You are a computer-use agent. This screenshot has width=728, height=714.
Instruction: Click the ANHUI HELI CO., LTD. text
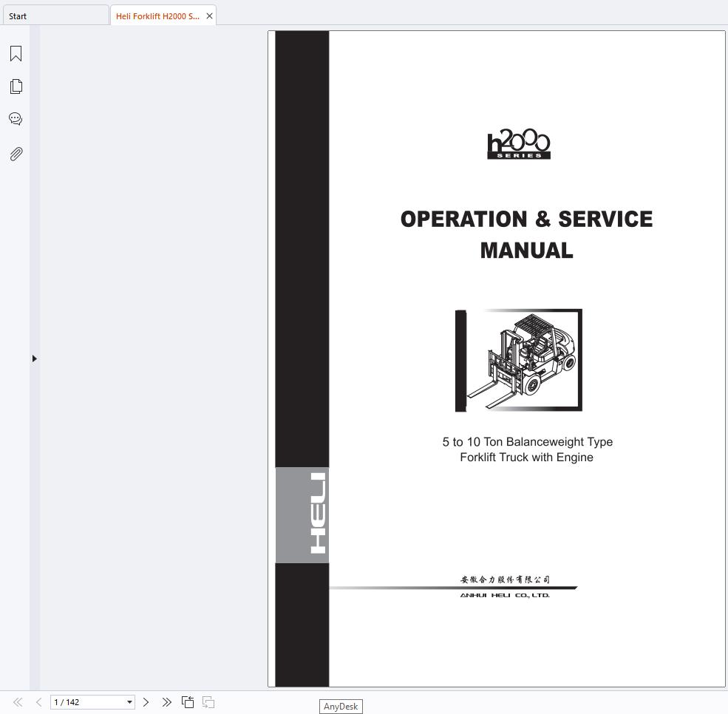pos(505,595)
